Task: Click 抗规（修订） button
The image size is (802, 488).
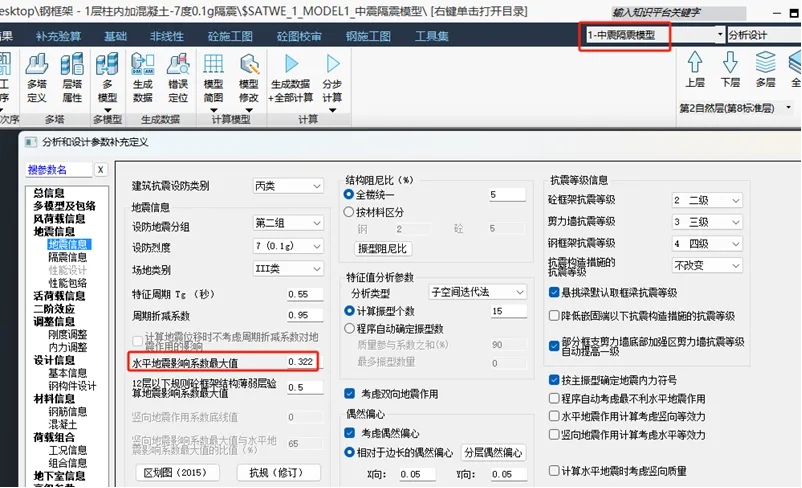Action: tap(279, 473)
